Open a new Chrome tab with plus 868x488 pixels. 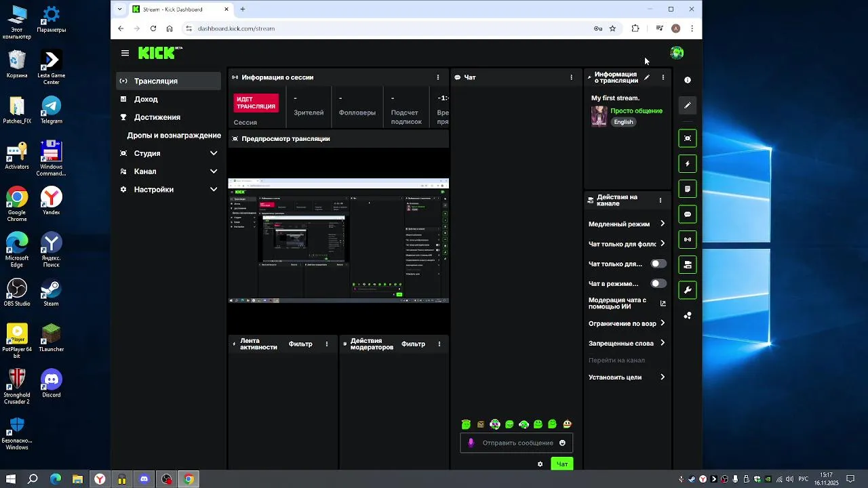point(243,9)
